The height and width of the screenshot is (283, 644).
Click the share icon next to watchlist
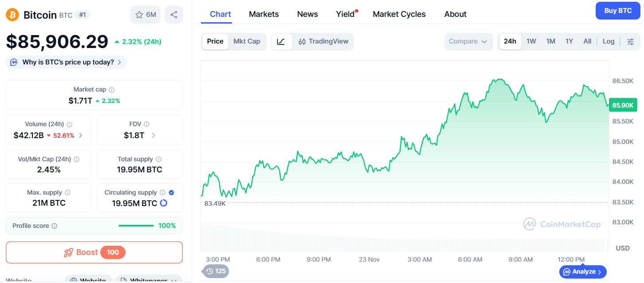pos(173,15)
